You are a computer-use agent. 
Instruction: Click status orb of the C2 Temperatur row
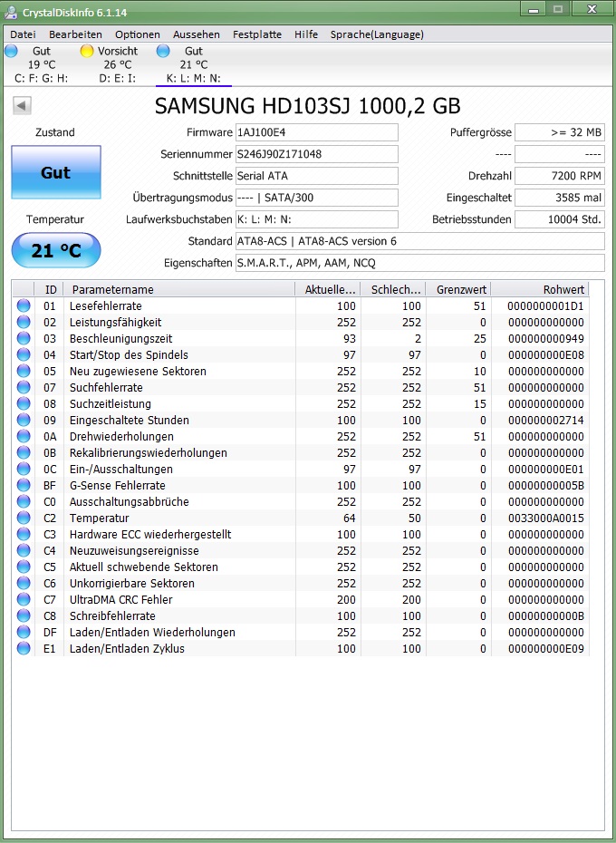[x=24, y=518]
